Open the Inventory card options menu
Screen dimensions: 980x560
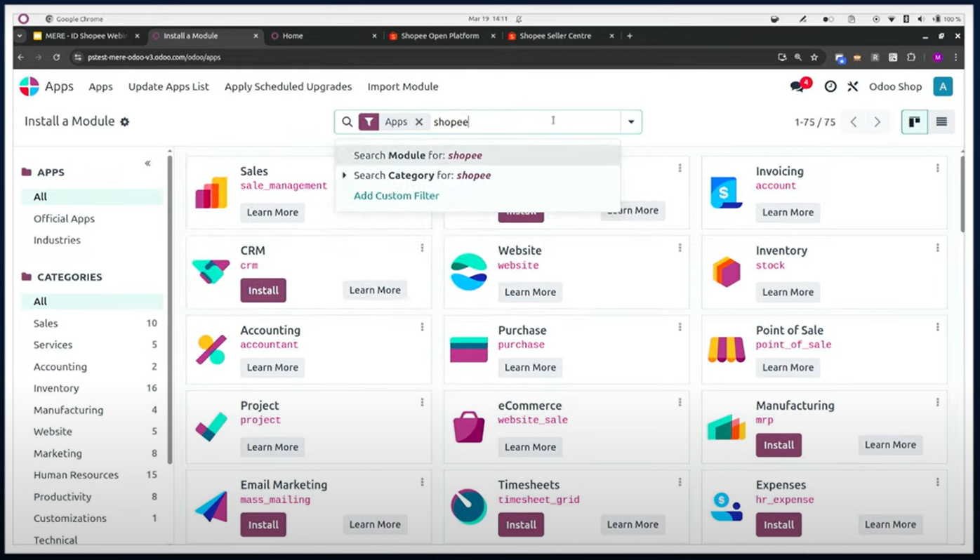(x=937, y=248)
